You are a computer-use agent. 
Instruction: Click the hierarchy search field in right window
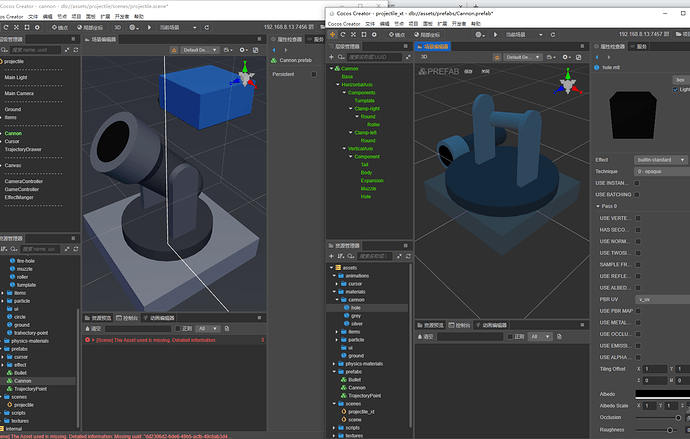(x=374, y=57)
